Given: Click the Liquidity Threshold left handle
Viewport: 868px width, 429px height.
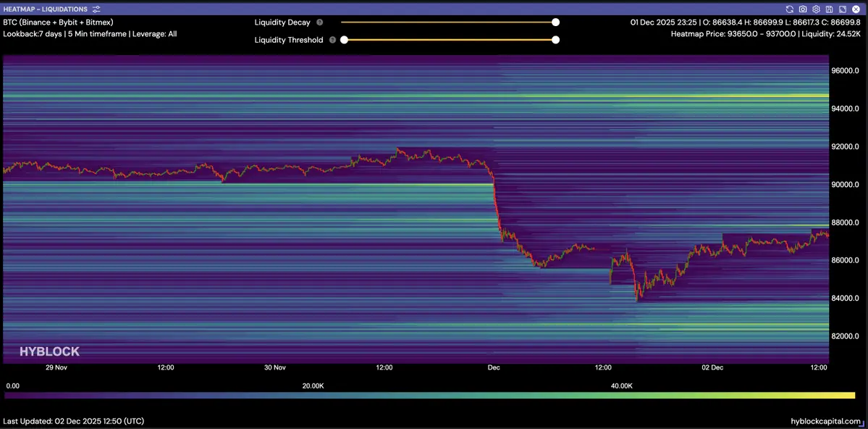Looking at the screenshot, I should point(345,40).
